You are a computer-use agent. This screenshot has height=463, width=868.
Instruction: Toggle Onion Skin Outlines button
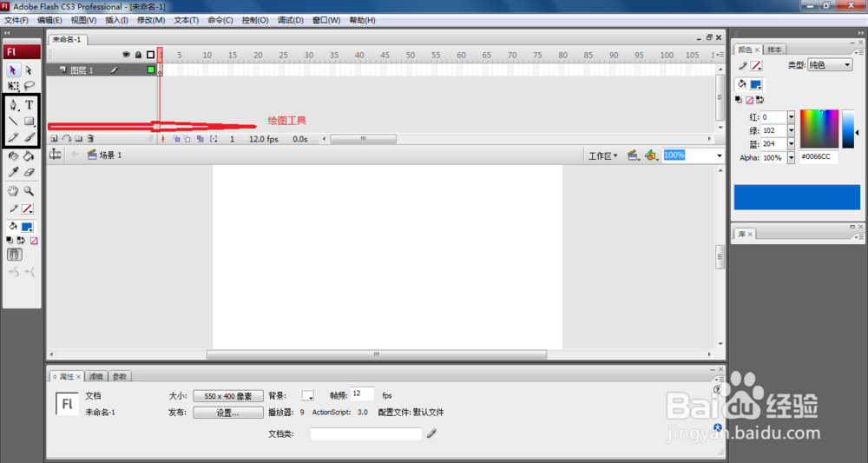[187, 139]
